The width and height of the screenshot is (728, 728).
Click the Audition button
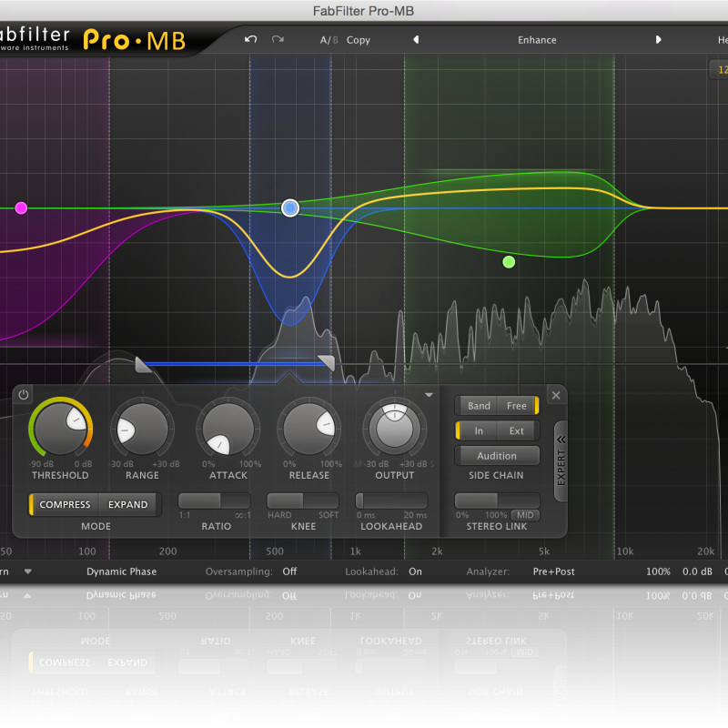point(497,456)
